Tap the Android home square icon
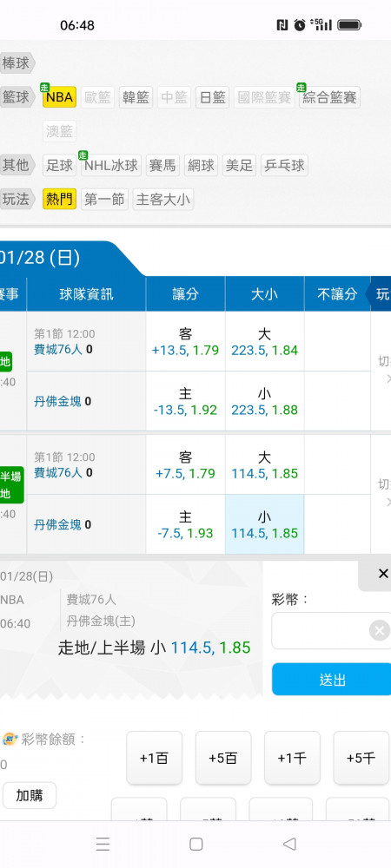Viewport: 391px width, 868px height. (195, 844)
